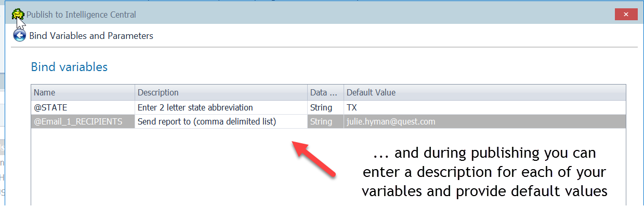This screenshot has width=644, height=207.
Task: Edit default value TX
Action: point(484,107)
